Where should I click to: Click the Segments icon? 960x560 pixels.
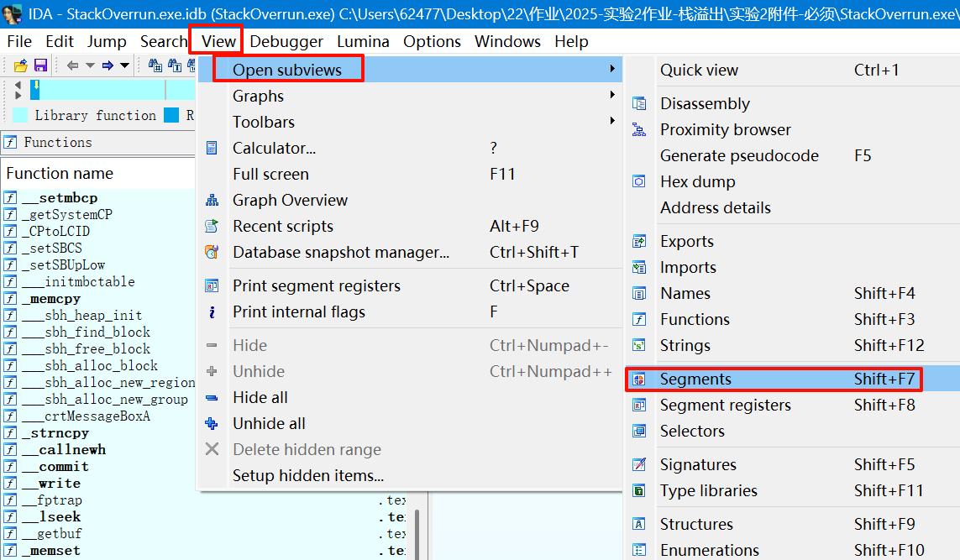pos(639,379)
